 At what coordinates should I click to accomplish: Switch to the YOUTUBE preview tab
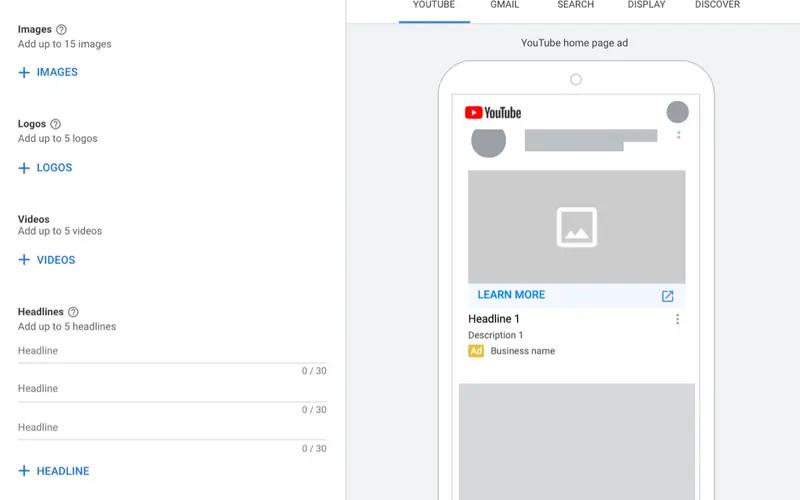[434, 6]
